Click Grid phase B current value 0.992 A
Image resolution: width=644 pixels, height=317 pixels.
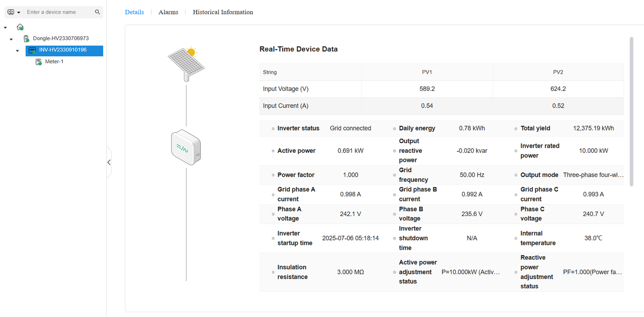coord(472,194)
